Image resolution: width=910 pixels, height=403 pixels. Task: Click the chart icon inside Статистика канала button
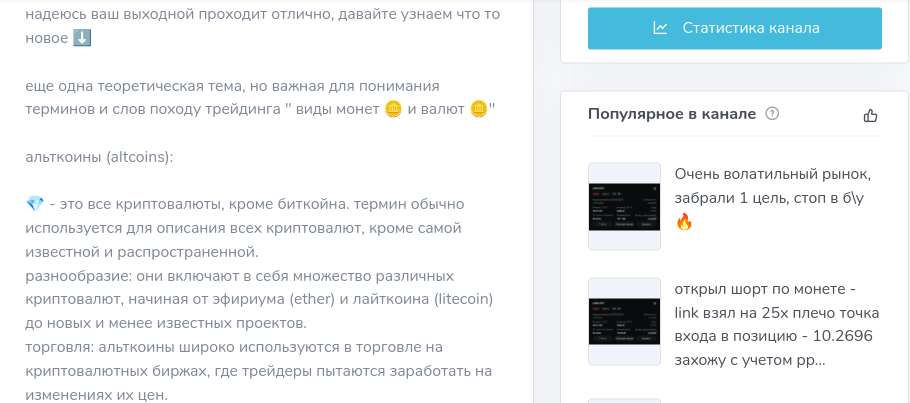click(x=660, y=27)
